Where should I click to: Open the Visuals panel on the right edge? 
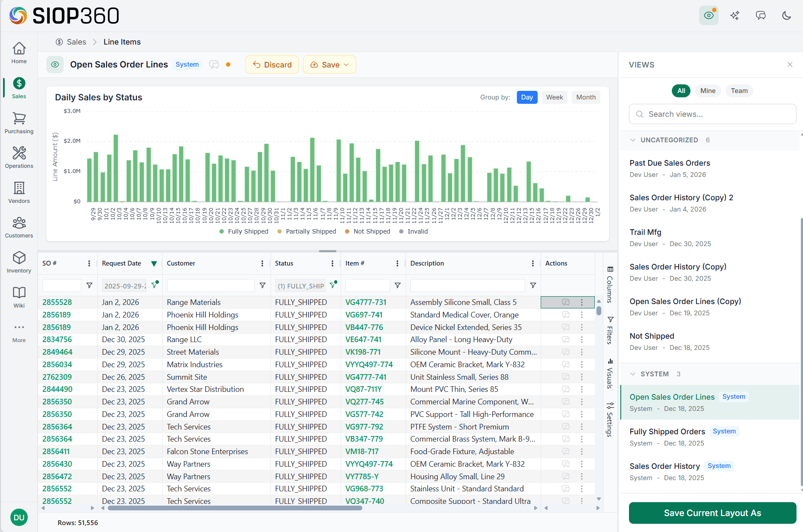tap(610, 362)
